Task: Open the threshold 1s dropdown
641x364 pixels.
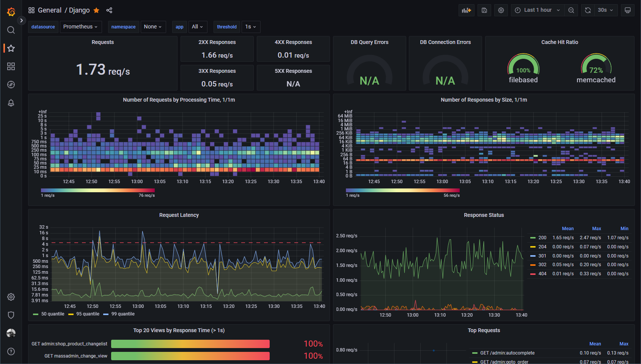Action: (x=251, y=27)
